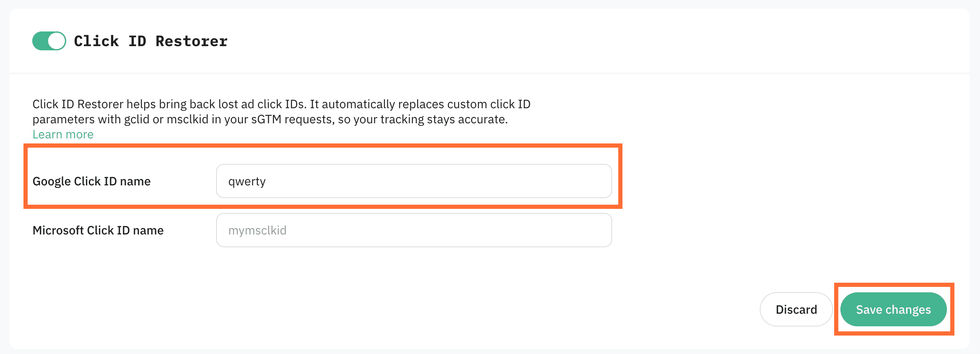Select the text box containing qwerty
The width and height of the screenshot is (980, 354).
(x=413, y=181)
